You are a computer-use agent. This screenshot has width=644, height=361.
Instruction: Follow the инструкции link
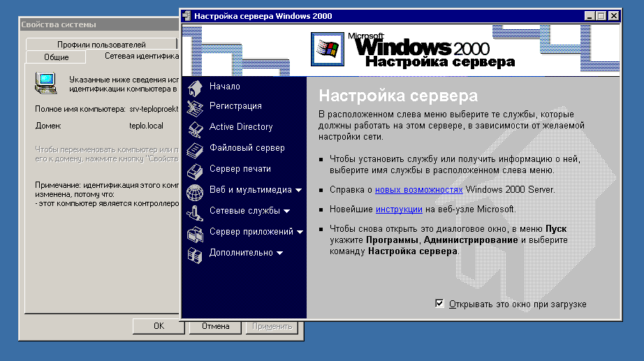399,209
